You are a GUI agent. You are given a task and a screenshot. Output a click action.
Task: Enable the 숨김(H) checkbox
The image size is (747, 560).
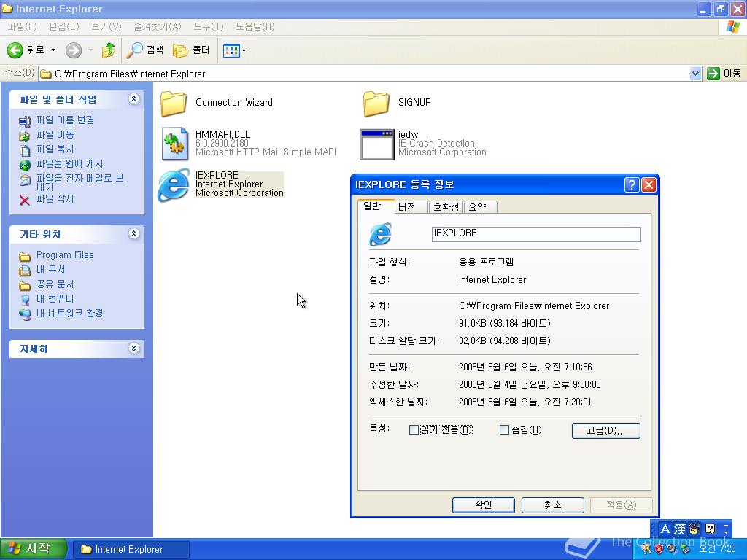coord(504,430)
